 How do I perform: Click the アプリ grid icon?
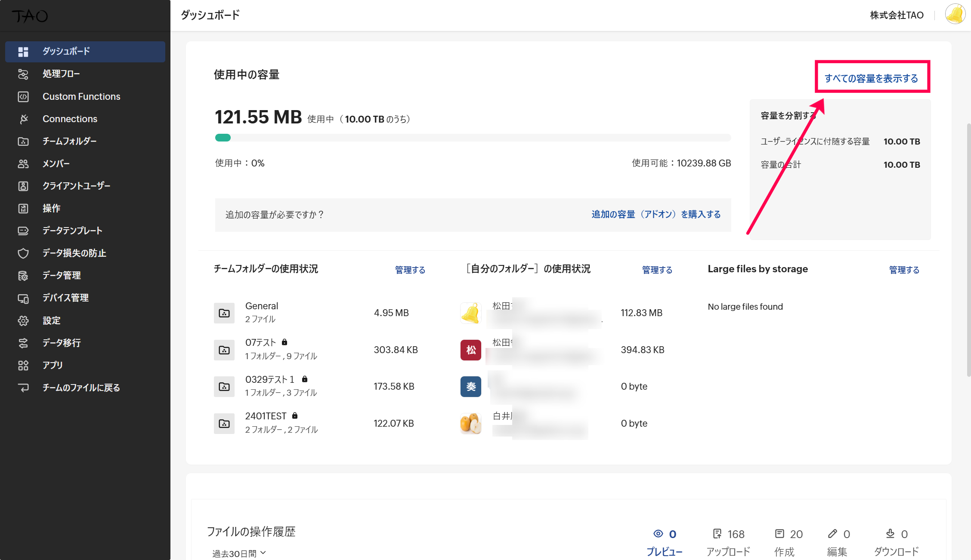pyautogui.click(x=23, y=365)
